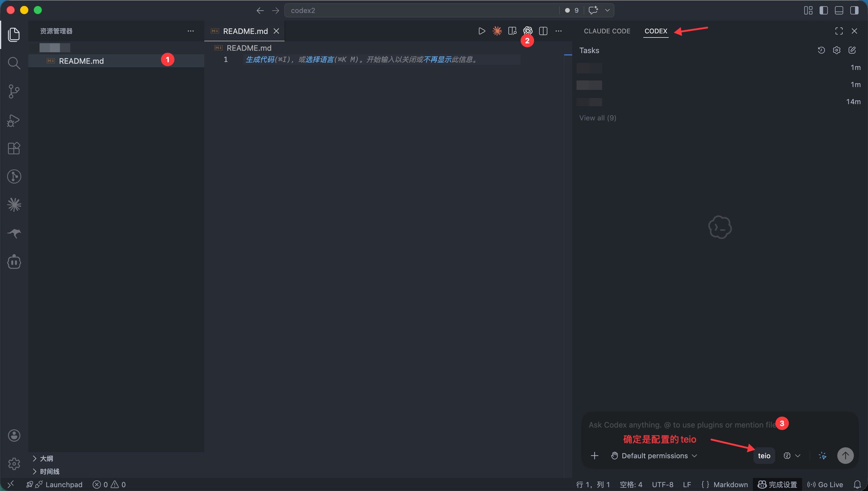Image resolution: width=868 pixels, height=491 pixels.
Task: Open the Accounts menu icon
Action: coord(14,435)
